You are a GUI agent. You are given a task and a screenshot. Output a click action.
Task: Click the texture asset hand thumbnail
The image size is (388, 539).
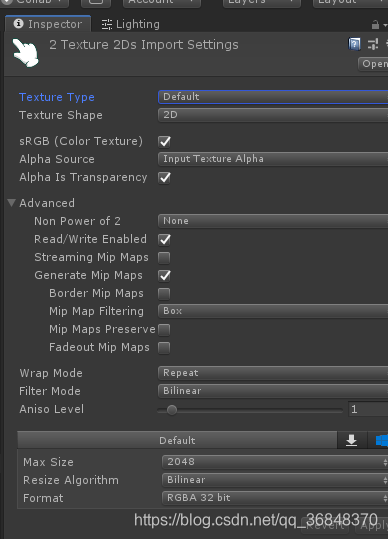[x=25, y=53]
